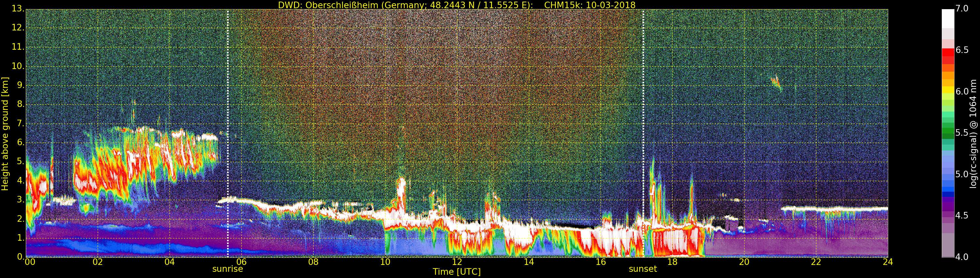Click the '11.' height tick label

pyautogui.click(x=18, y=47)
